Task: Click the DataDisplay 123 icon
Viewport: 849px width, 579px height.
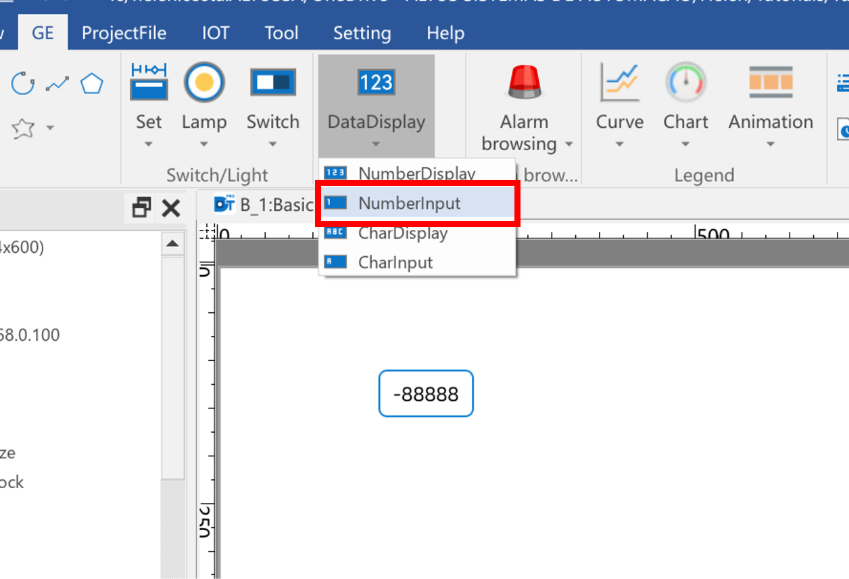Action: (x=376, y=82)
